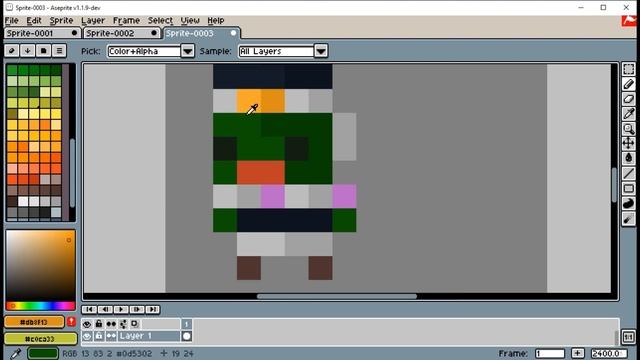Viewport: 640px width, 360px height.
Task: Jump to the first frame
Action: point(89,309)
